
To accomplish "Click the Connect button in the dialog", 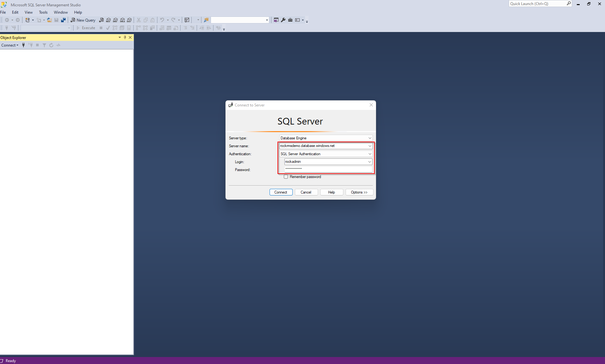I will (281, 192).
